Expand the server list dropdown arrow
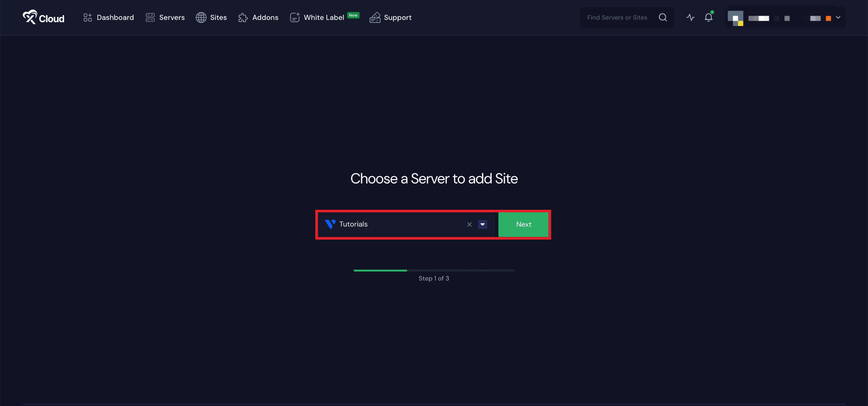The width and height of the screenshot is (868, 406). [482, 225]
